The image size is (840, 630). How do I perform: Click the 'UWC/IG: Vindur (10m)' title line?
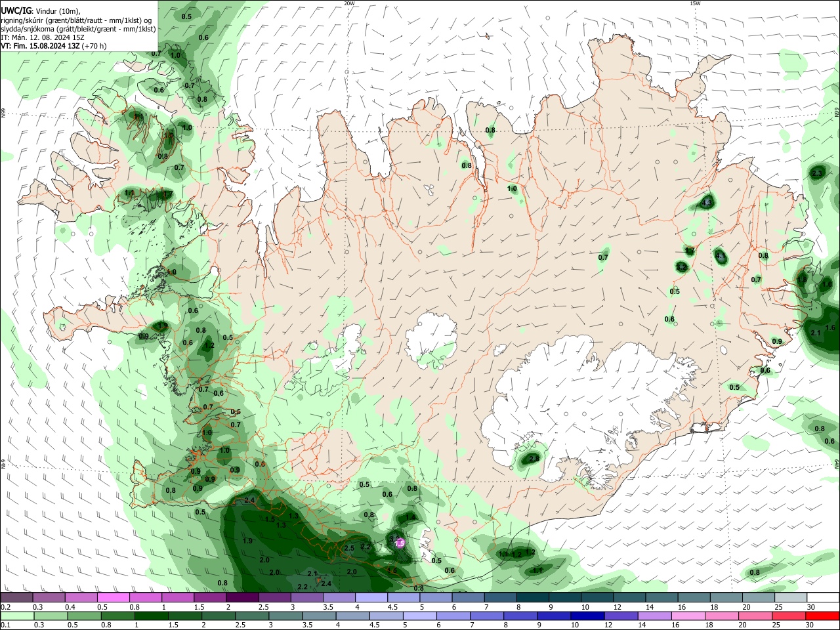40,11
